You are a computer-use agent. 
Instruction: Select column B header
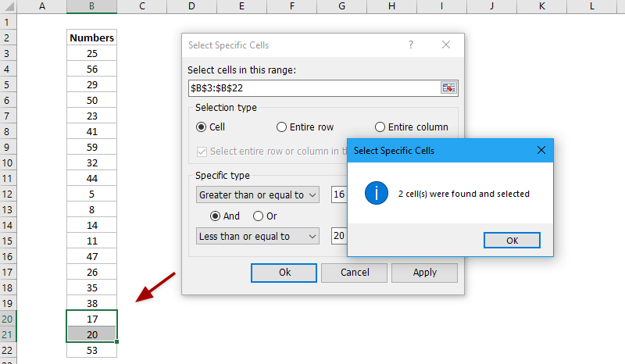pyautogui.click(x=91, y=6)
